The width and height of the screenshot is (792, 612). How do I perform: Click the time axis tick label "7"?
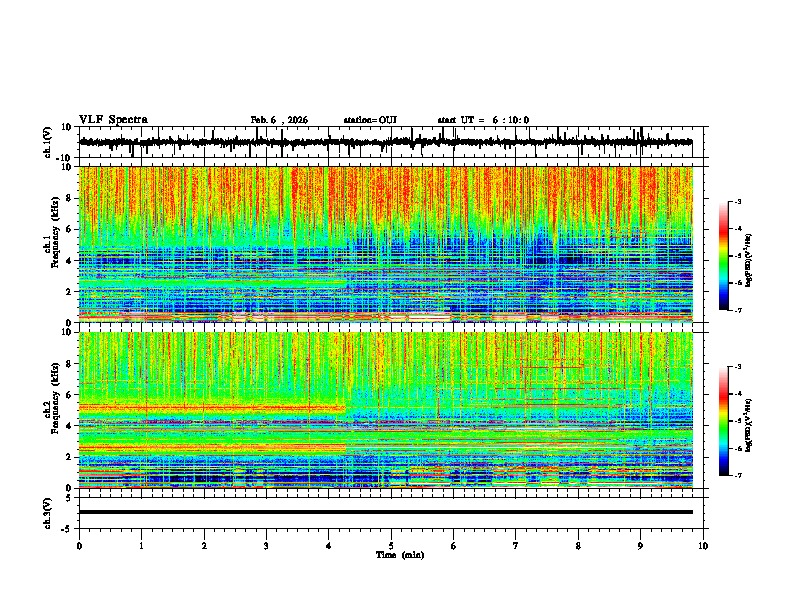tap(516, 546)
